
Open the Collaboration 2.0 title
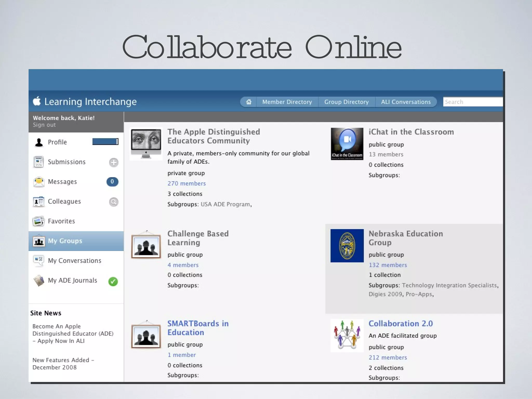(x=401, y=323)
